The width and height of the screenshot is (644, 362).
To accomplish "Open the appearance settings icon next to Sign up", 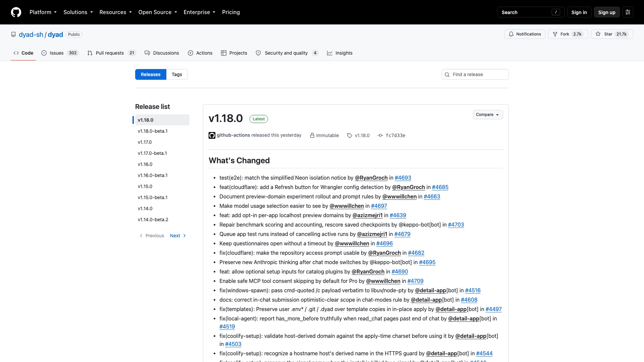I will point(628,12).
